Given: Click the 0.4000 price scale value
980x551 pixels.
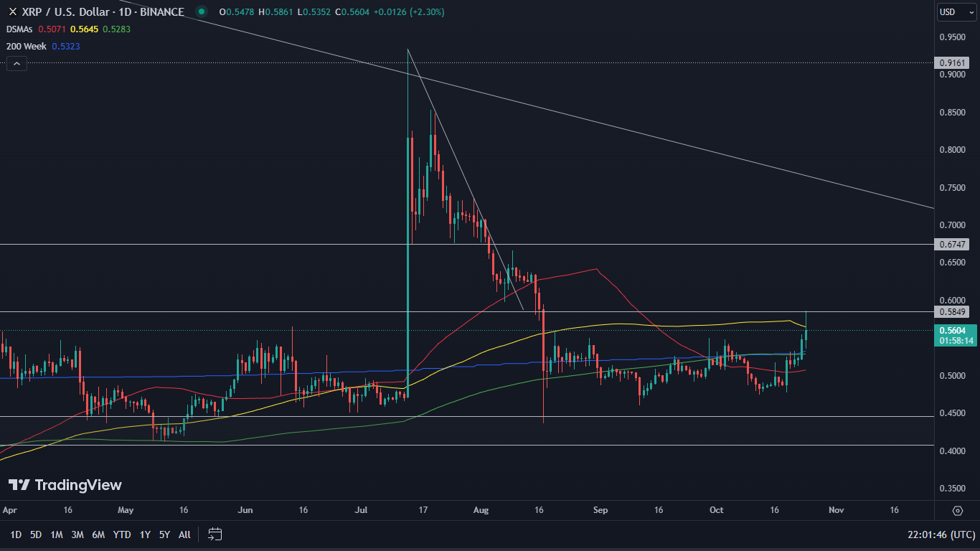Looking at the screenshot, I should (953, 451).
